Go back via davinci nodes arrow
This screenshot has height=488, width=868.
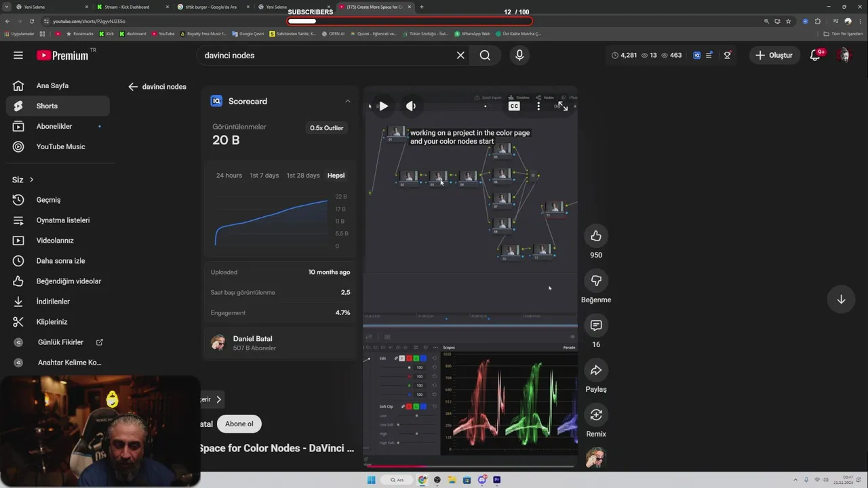[x=133, y=87]
